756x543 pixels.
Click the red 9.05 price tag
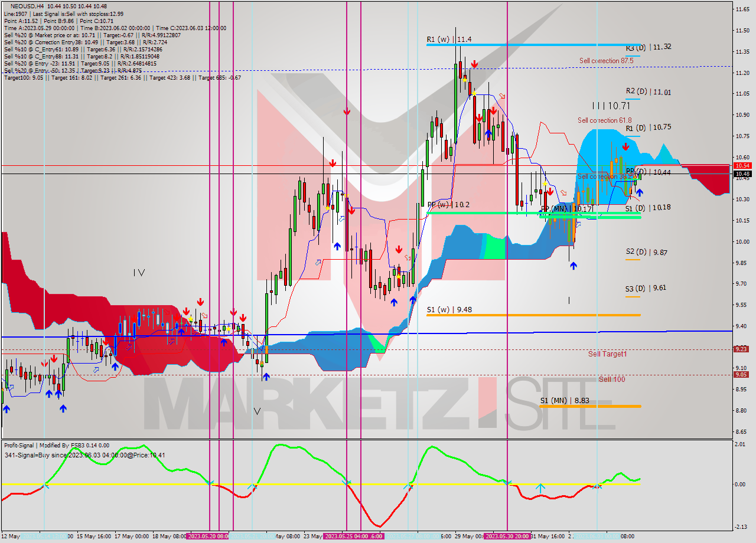point(741,375)
